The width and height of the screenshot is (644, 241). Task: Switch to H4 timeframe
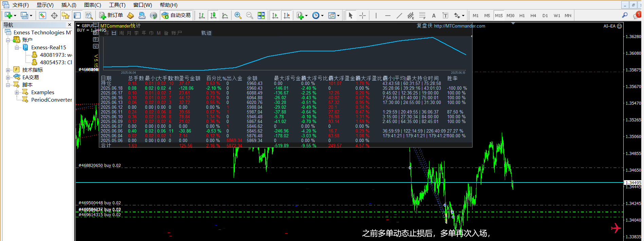533,16
